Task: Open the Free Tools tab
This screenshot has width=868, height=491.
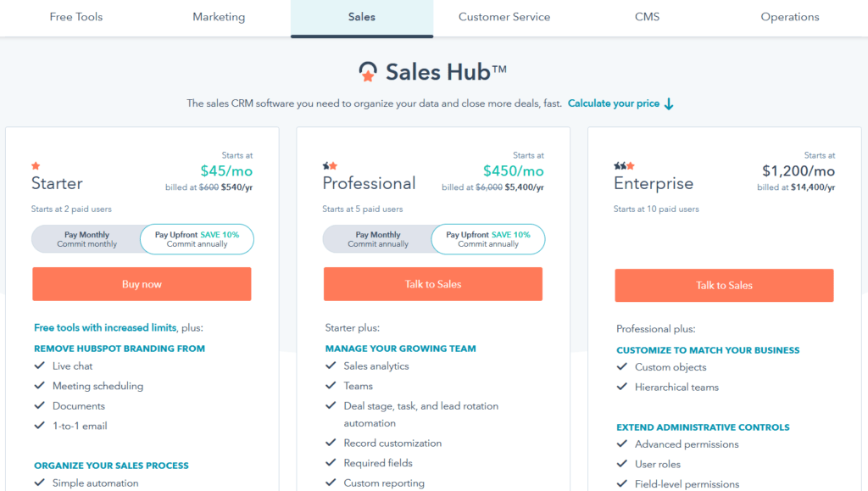Action: [x=75, y=17]
